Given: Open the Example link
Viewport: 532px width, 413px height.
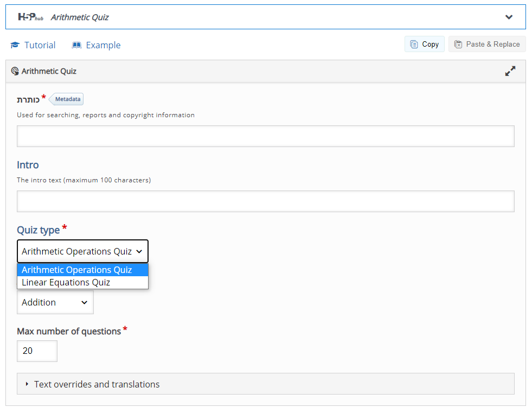Looking at the screenshot, I should [103, 45].
